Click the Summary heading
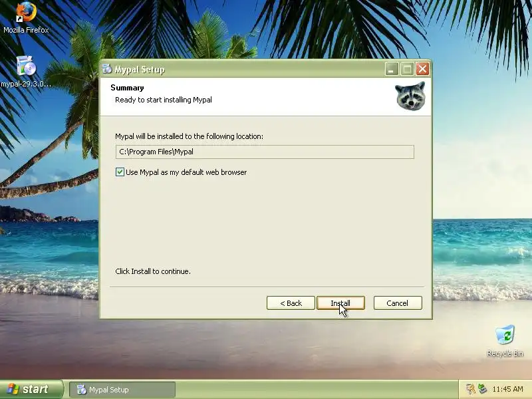 tap(127, 88)
